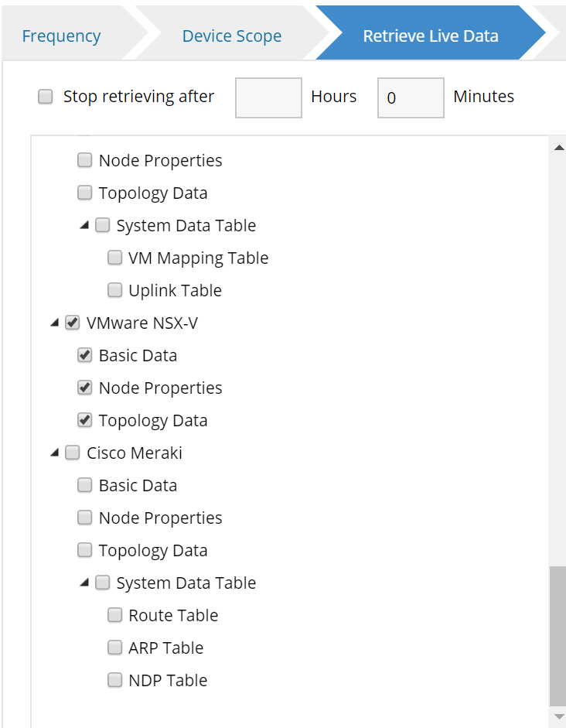Click the scrollbar up arrow
Image resolution: width=566 pixels, height=728 pixels.
point(559,148)
